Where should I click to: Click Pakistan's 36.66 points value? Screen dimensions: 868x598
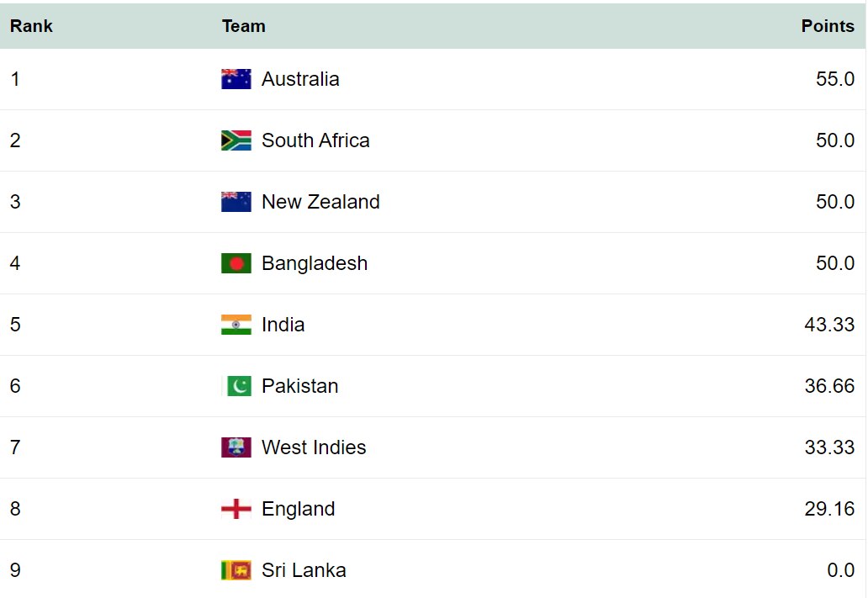tap(829, 386)
